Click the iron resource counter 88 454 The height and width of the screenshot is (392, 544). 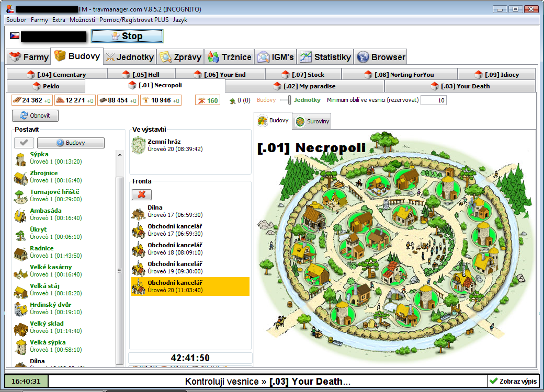point(118,100)
